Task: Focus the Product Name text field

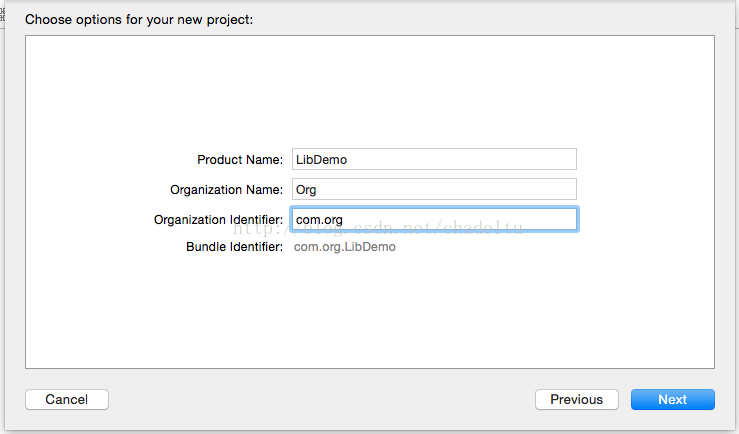Action: click(x=434, y=159)
